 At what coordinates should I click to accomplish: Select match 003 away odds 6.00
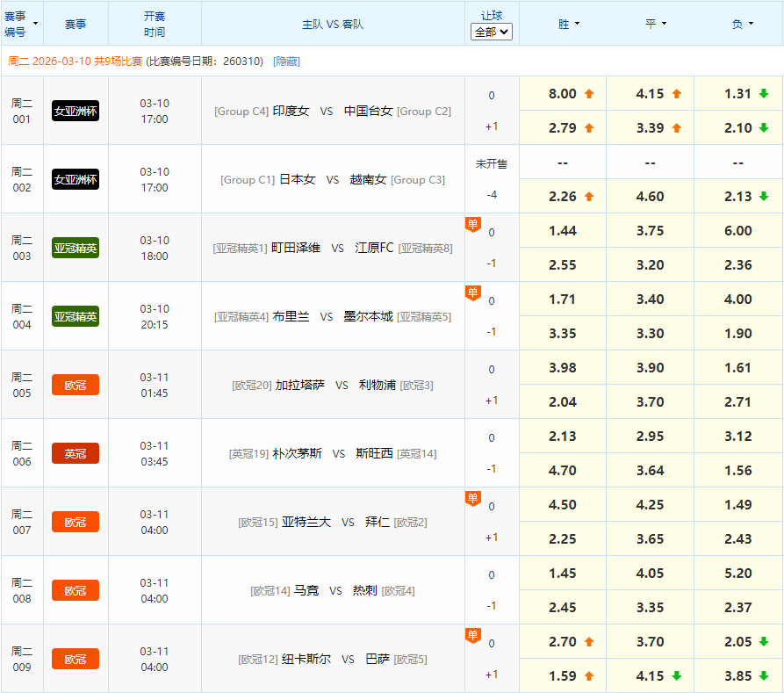738,231
